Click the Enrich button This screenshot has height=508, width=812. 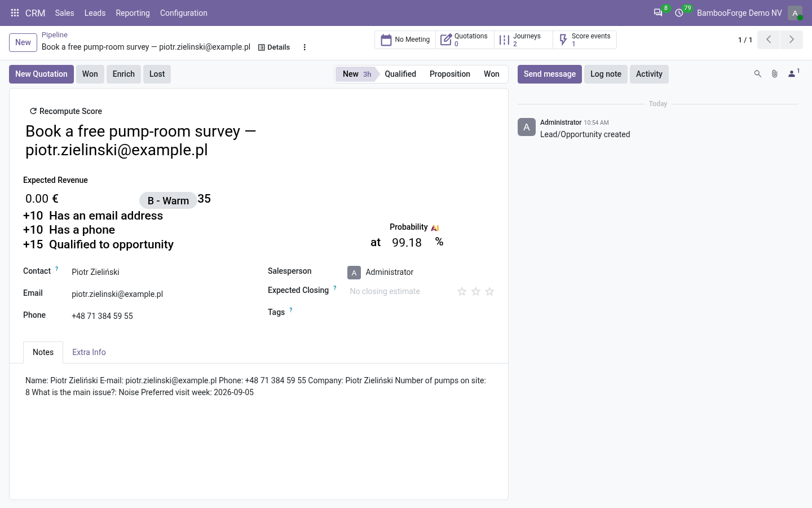coord(123,74)
